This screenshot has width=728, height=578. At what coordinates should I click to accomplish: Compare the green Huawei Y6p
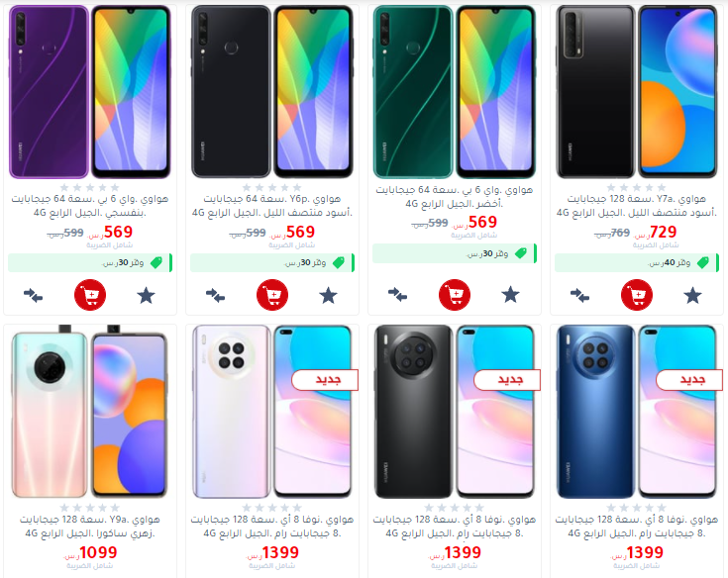pos(397,295)
